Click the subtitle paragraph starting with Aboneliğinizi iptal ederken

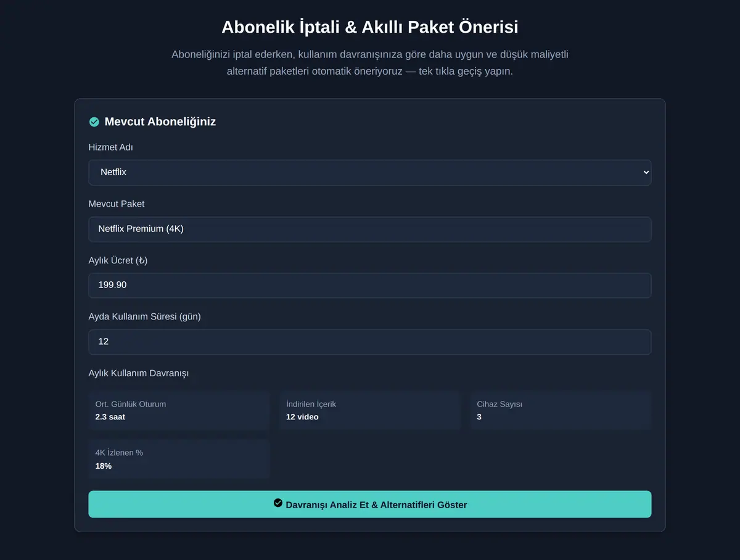point(370,63)
